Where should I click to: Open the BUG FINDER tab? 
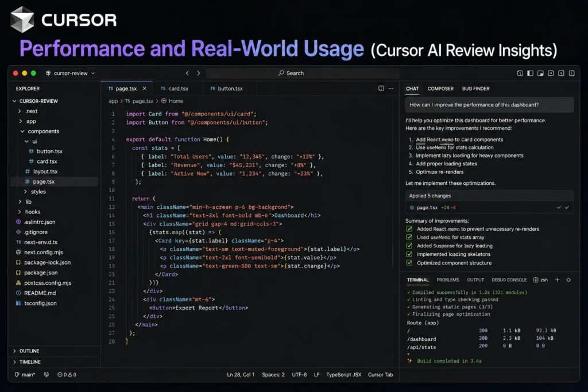pyautogui.click(x=475, y=88)
